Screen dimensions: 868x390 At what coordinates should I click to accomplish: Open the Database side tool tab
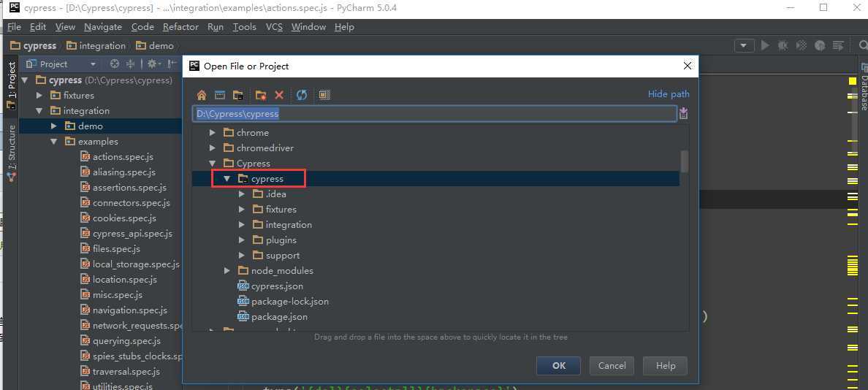pos(863,88)
